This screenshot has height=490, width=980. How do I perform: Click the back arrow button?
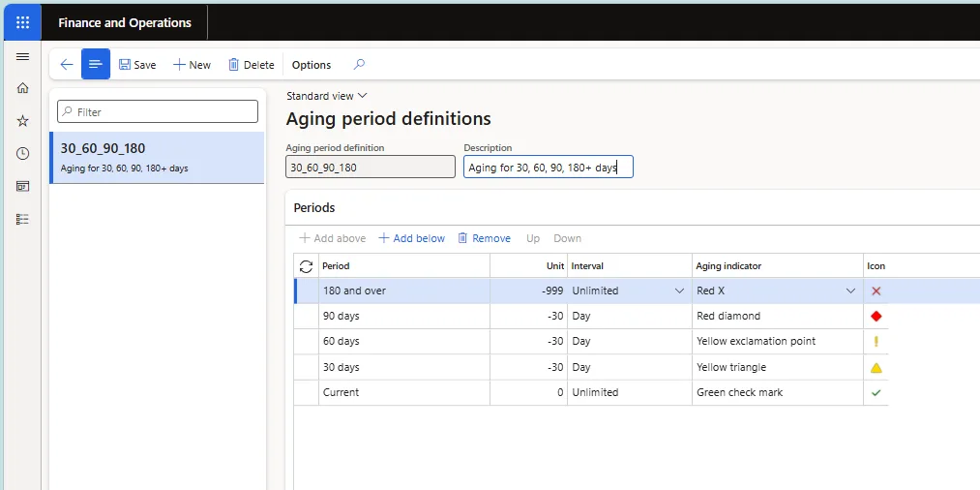[x=66, y=65]
